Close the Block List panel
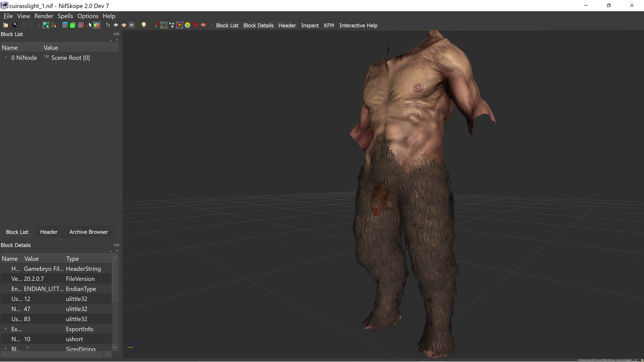The height and width of the screenshot is (362, 644). click(x=118, y=34)
